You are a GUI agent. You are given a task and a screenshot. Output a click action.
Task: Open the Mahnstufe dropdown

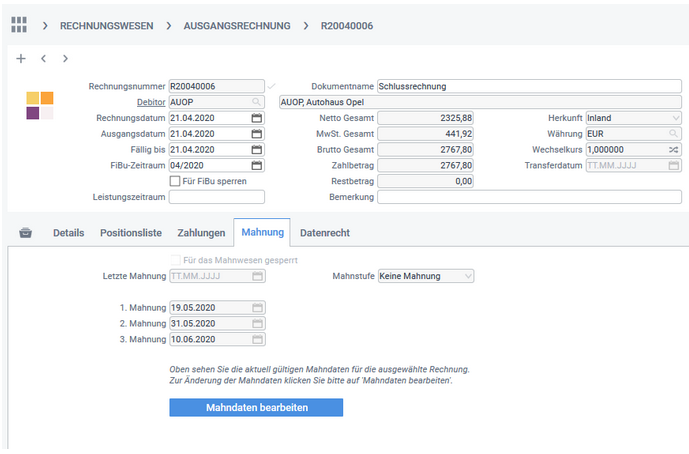coord(468,276)
